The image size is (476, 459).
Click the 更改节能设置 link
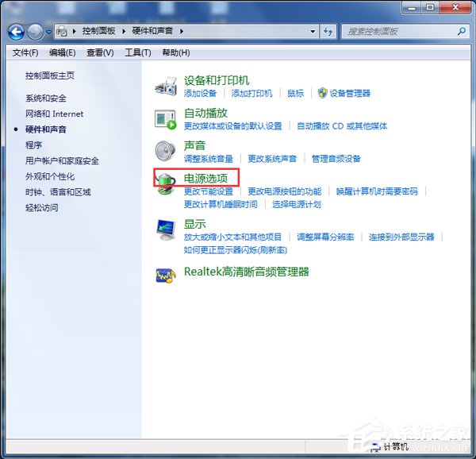tap(208, 191)
